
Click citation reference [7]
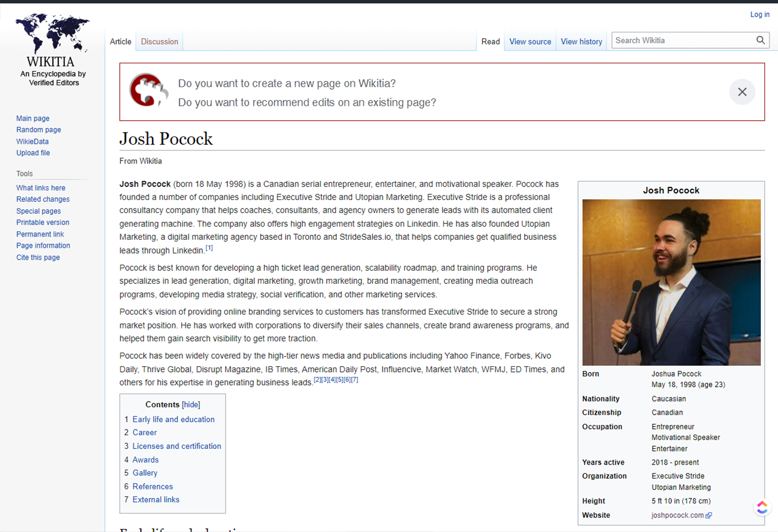tap(355, 380)
